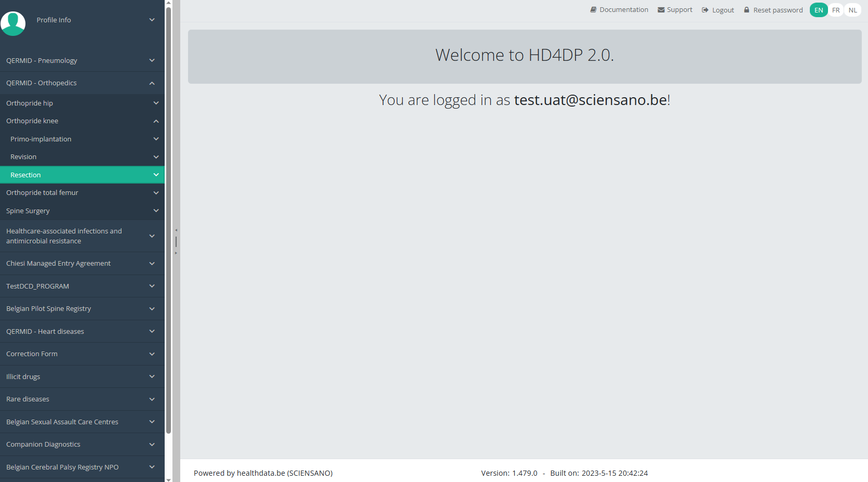Click the Documentation book icon
This screenshot has height=482, width=868.
click(593, 10)
